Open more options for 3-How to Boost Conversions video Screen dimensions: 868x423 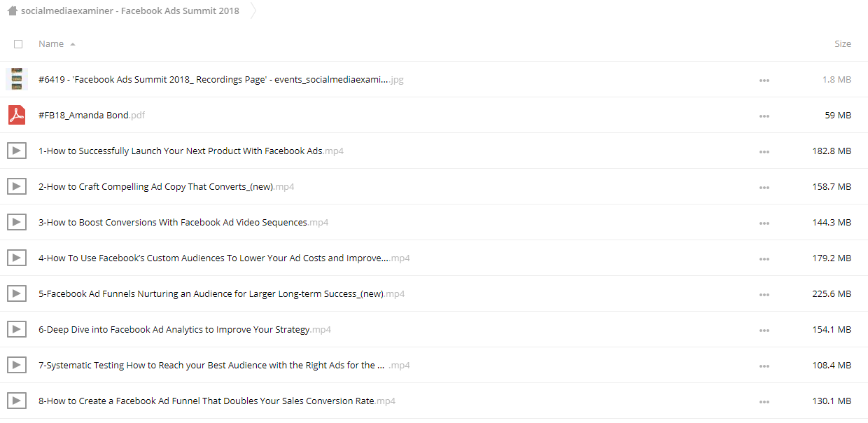click(764, 223)
